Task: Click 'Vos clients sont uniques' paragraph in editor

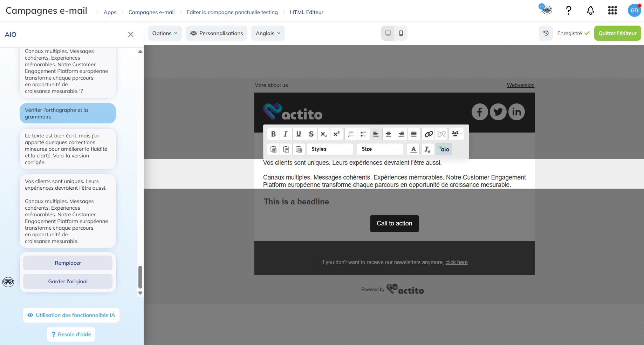Action: coord(352,163)
